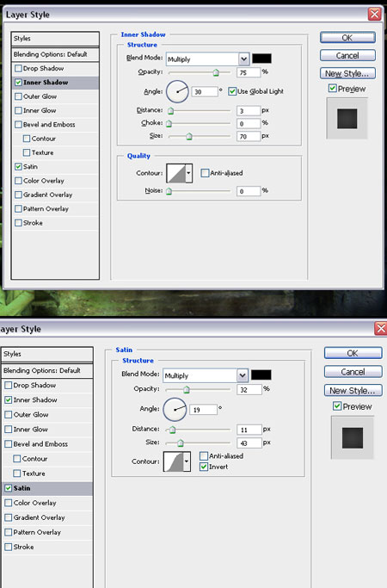This screenshot has width=387, height=588.
Task: Click the Satin contour thumbnail
Action: [174, 461]
